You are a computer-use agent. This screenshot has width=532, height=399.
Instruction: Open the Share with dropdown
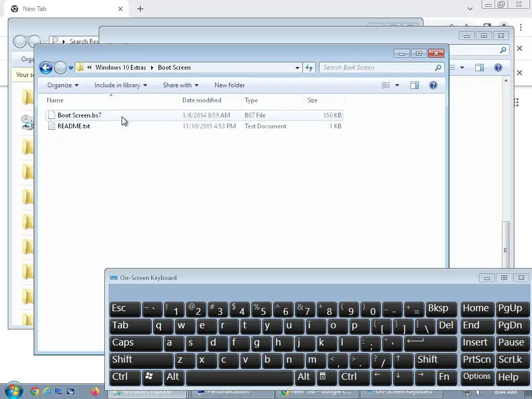point(180,85)
